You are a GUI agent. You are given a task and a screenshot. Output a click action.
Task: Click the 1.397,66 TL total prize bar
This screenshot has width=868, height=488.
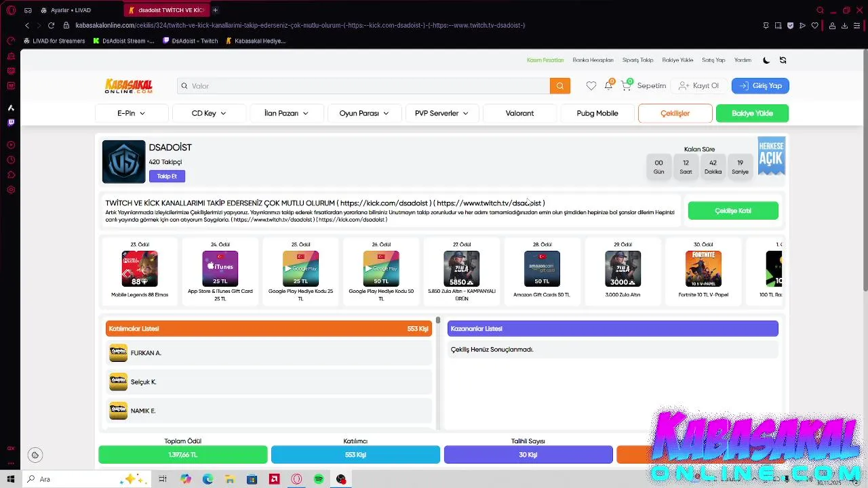pos(183,455)
